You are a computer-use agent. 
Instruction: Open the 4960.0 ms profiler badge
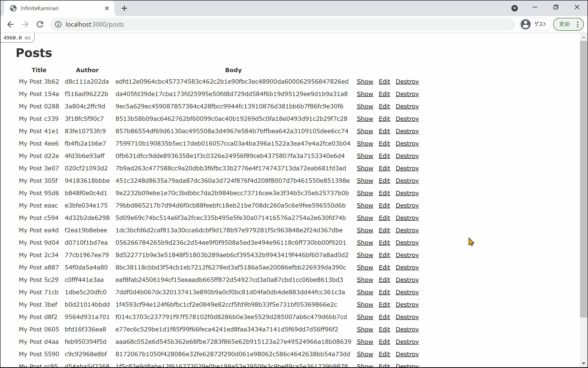click(x=17, y=38)
